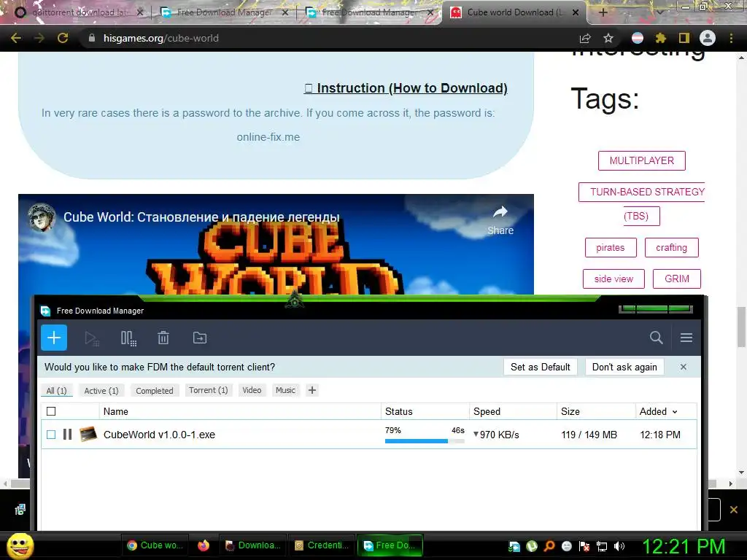
Task: Pause the CubeWorld v1.0.0-1.exe download
Action: (67, 435)
